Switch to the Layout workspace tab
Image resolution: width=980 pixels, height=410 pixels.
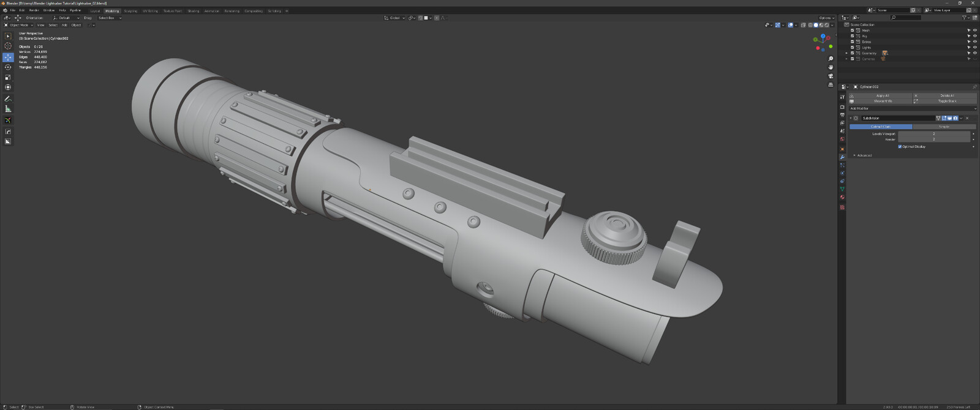(95, 11)
